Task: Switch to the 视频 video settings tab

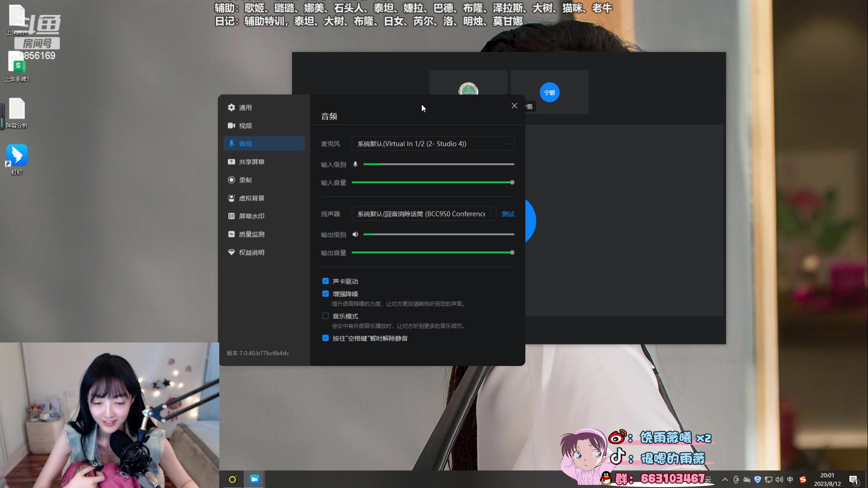Action: [x=264, y=126]
